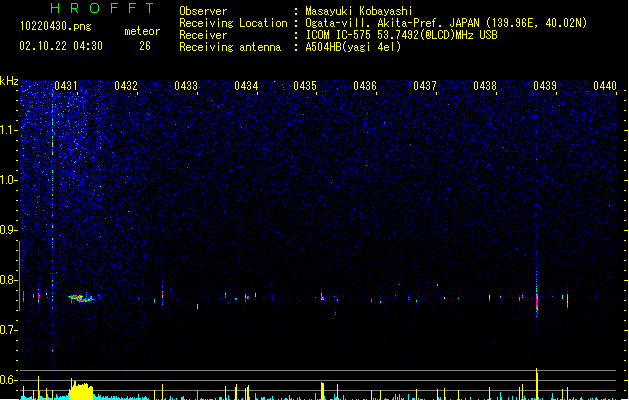629x400 pixels.
Task: Click the kHz axis unit label
Action: pos(9,81)
